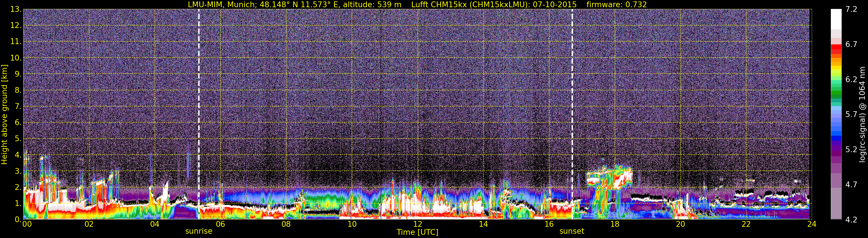Click the 'Height above ground [km]' axis label
This screenshot has width=868, height=238.
point(4,114)
